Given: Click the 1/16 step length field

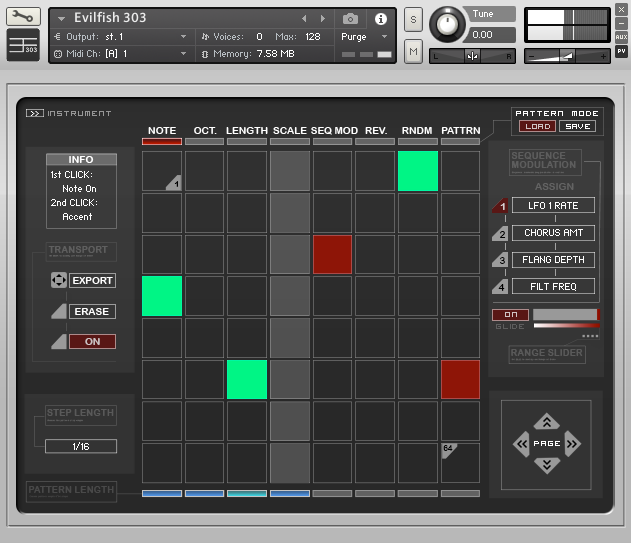Looking at the screenshot, I should pos(81,446).
